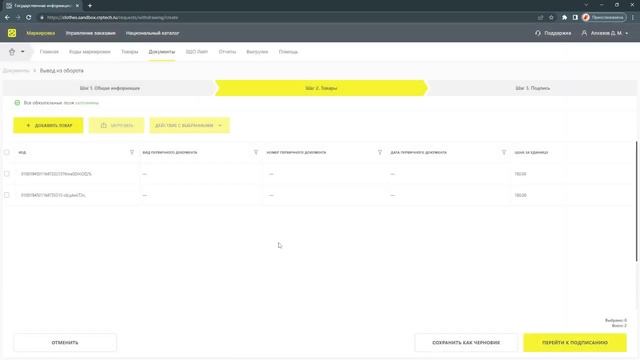The width and height of the screenshot is (640, 360).
Task: Click the Цена за единицу column header
Action: [x=531, y=152]
